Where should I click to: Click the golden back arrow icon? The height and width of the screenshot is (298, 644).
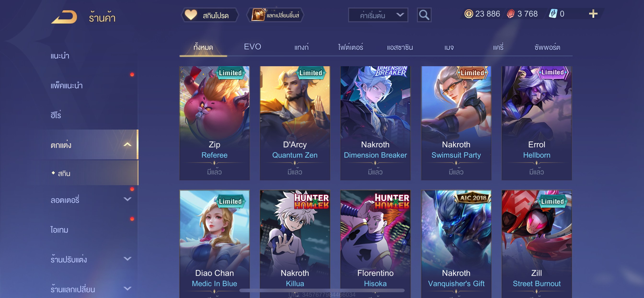[x=64, y=17]
